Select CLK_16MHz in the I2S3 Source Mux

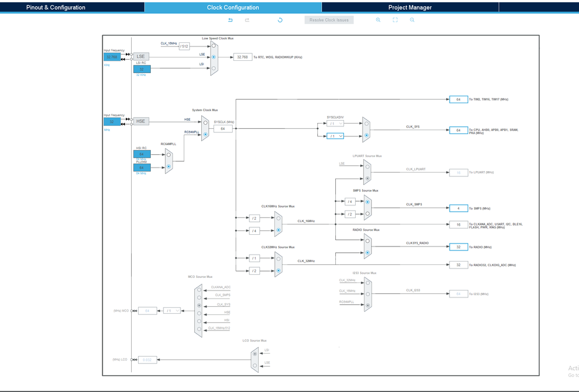coord(368,294)
